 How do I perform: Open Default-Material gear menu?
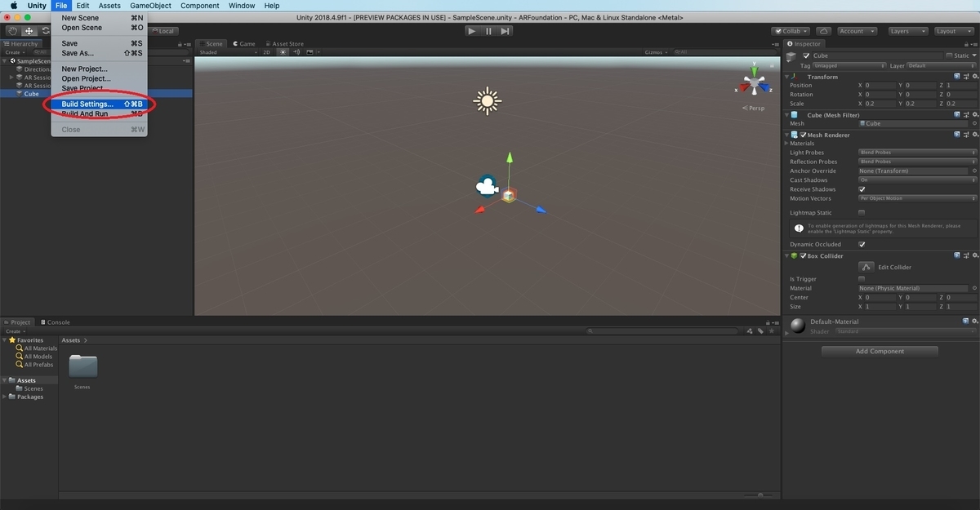click(973, 322)
